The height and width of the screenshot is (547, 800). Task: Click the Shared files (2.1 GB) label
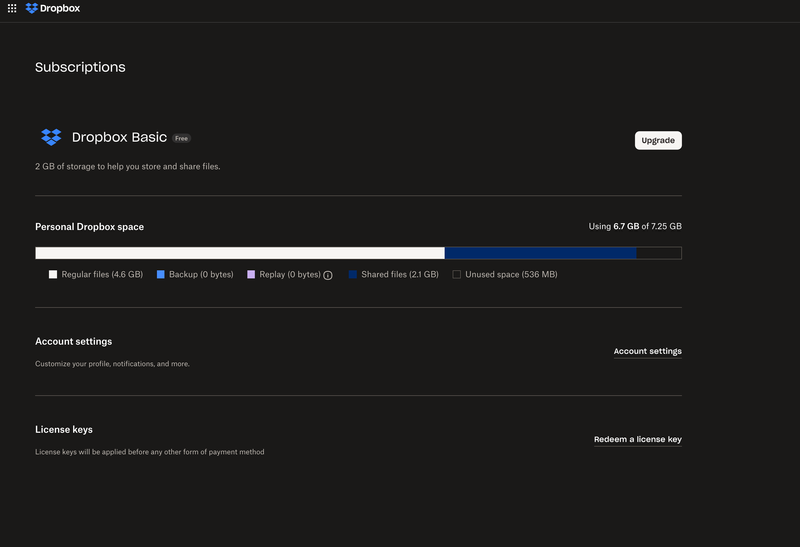(x=400, y=274)
